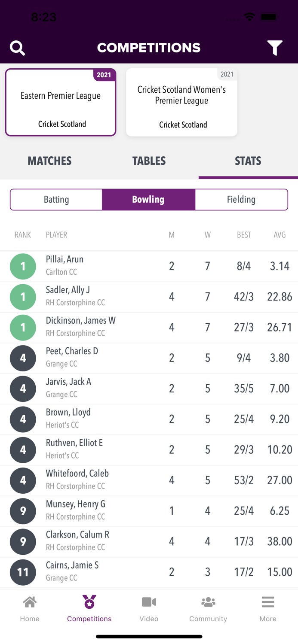Open the filter options icon
This screenshot has width=298, height=644.
(275, 48)
